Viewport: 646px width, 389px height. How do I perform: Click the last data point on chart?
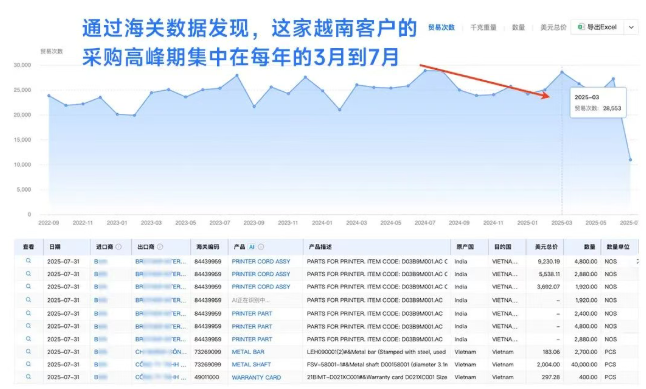click(x=630, y=159)
